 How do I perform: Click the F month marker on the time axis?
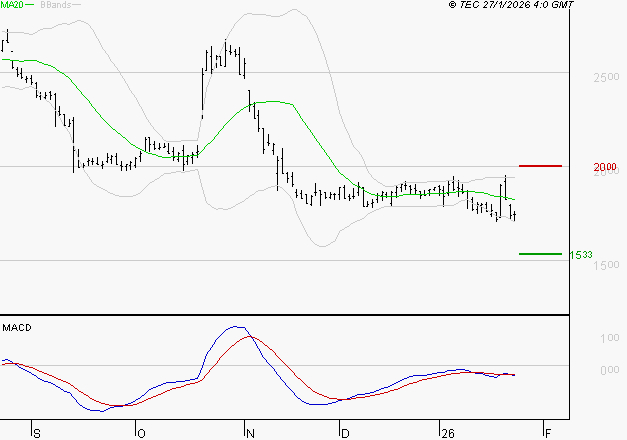[x=548, y=434]
